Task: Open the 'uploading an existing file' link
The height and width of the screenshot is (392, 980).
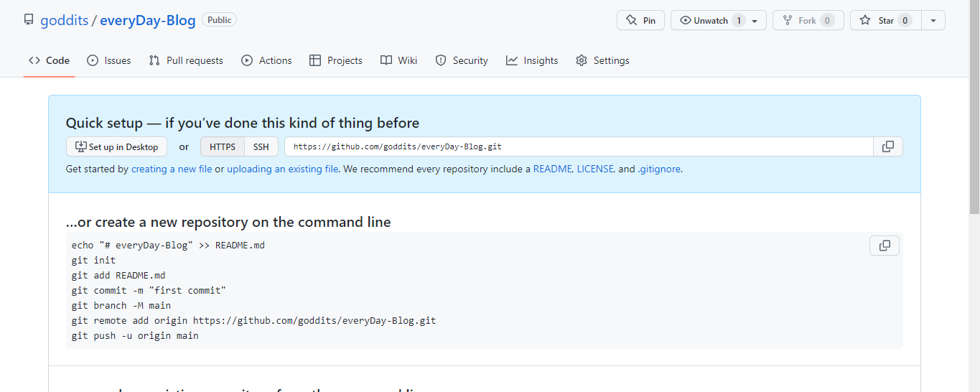Action: pos(282,169)
